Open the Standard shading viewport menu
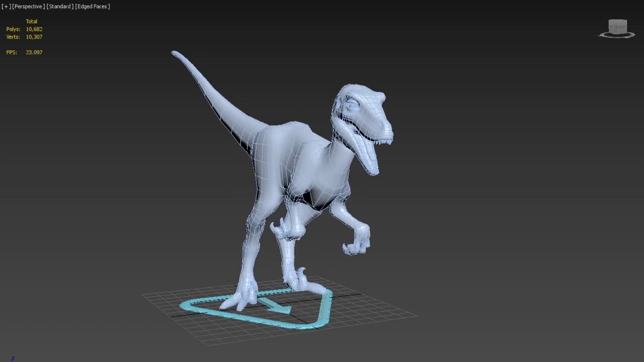Viewport: 644px width, 362px height. coord(60,6)
